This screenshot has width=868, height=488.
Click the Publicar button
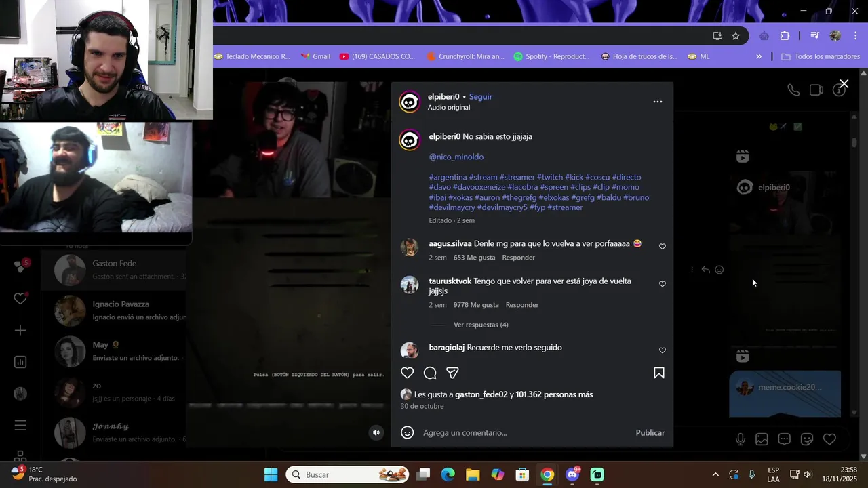point(650,432)
